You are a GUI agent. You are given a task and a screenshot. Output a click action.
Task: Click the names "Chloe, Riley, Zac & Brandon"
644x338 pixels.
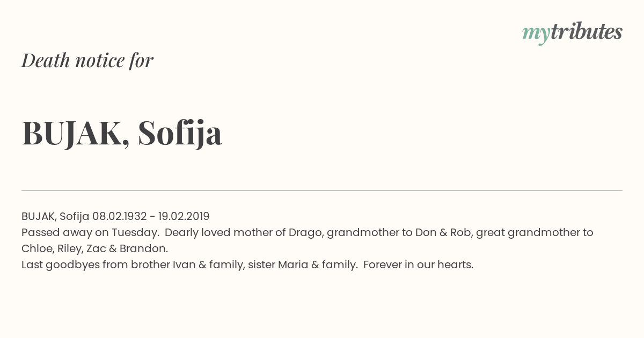coord(94,248)
